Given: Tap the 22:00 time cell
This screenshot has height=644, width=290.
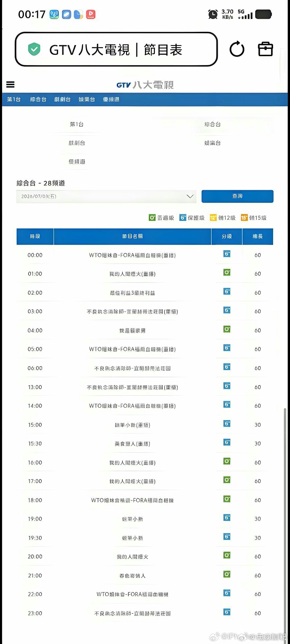Looking at the screenshot, I should point(35,595).
